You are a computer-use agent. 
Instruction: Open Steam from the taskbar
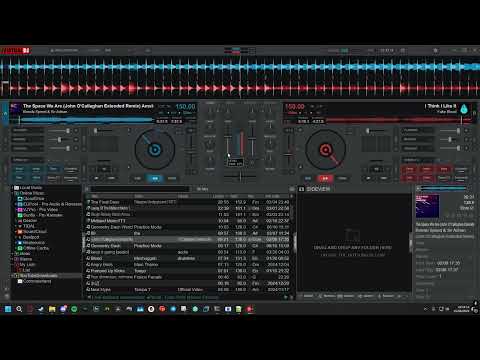pyautogui.click(x=41, y=309)
